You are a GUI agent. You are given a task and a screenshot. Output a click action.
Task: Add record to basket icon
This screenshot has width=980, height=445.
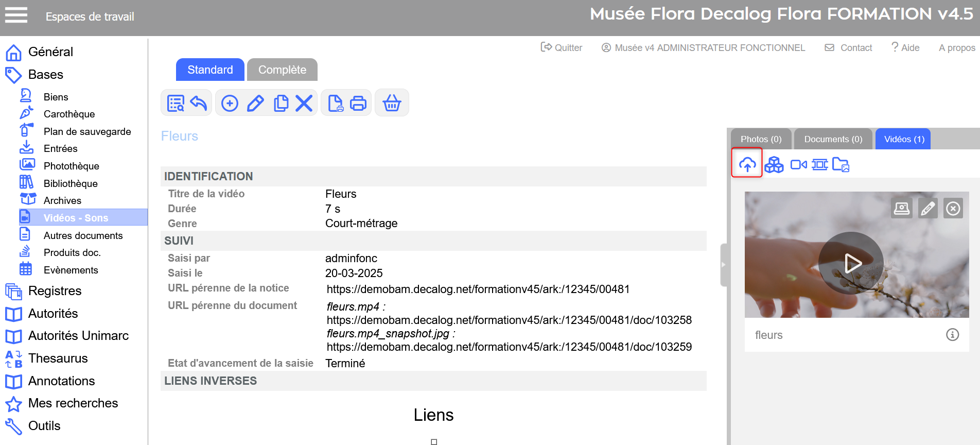tap(392, 104)
